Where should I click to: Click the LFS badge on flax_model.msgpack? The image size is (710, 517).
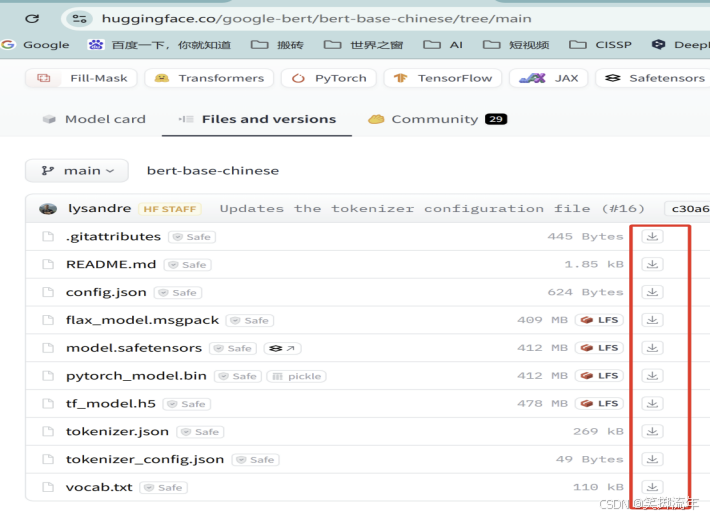[x=600, y=320]
